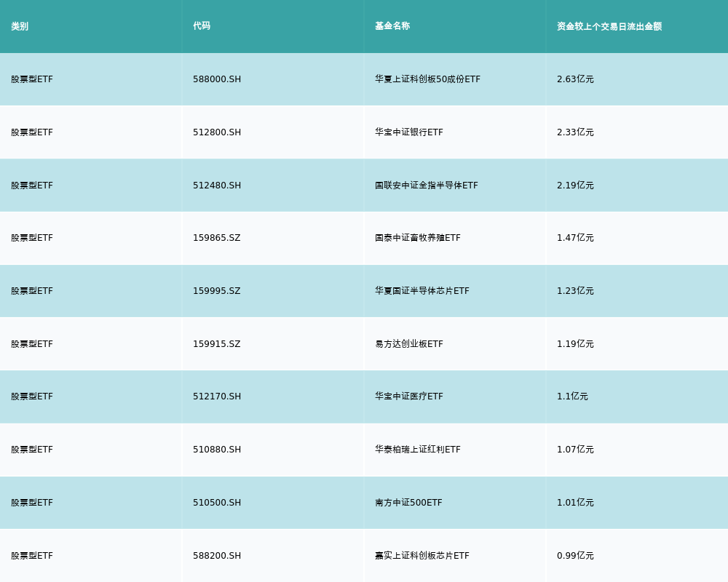The width and height of the screenshot is (728, 582).
Task: Click 股票型ETF in the 510500.SH row
Action: pyautogui.click(x=32, y=503)
